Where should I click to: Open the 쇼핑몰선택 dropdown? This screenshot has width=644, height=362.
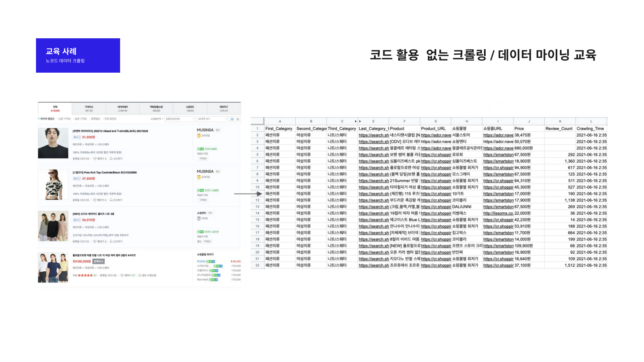(x=157, y=119)
